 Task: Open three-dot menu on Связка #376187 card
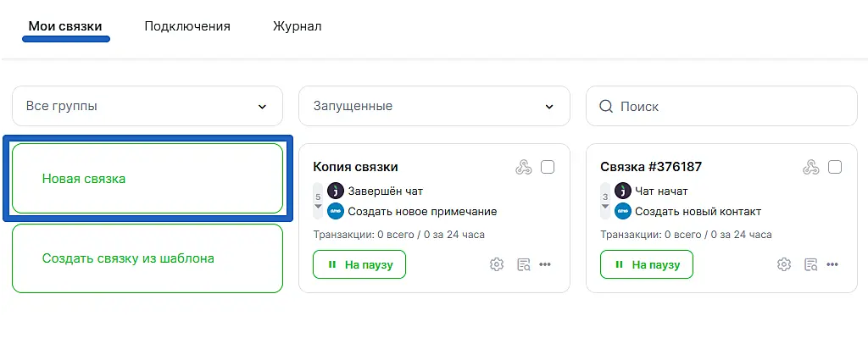tap(832, 264)
